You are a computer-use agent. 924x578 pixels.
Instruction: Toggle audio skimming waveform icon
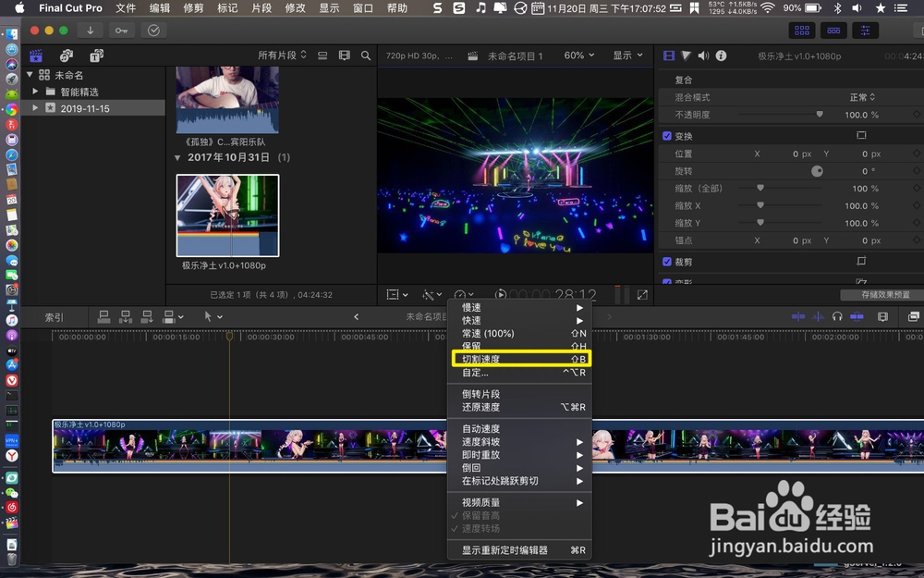click(818, 316)
